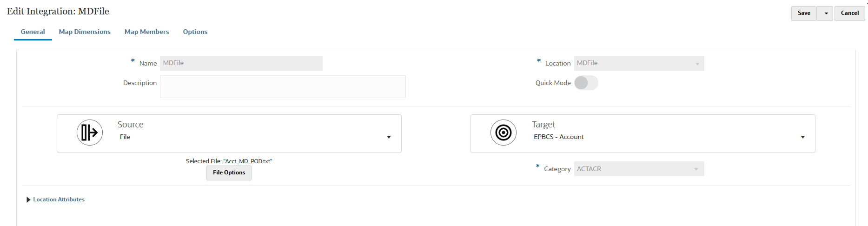Click the Name input field
Screen dimensions: 868x226
pos(241,63)
